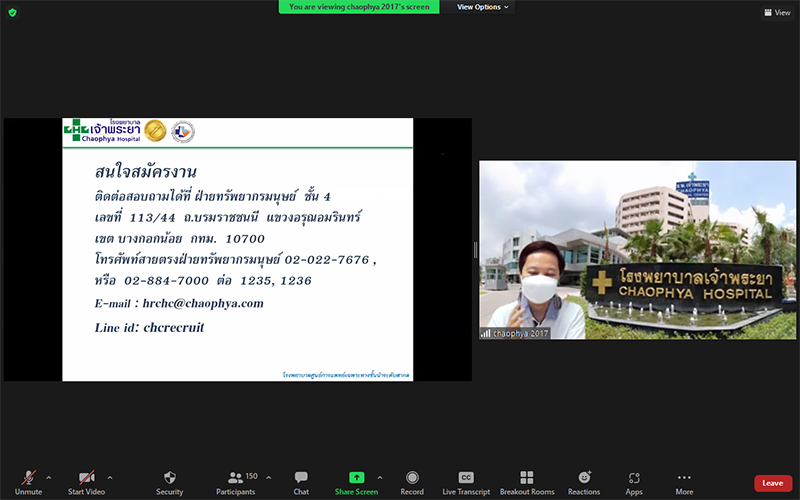Change layout with the View button
Screen dimensions: 800x500
(777, 13)
